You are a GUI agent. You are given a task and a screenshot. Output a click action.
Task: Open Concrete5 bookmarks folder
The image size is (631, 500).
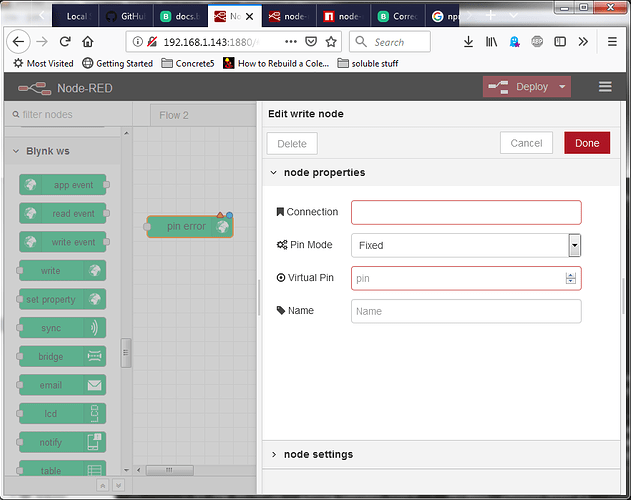click(x=188, y=63)
